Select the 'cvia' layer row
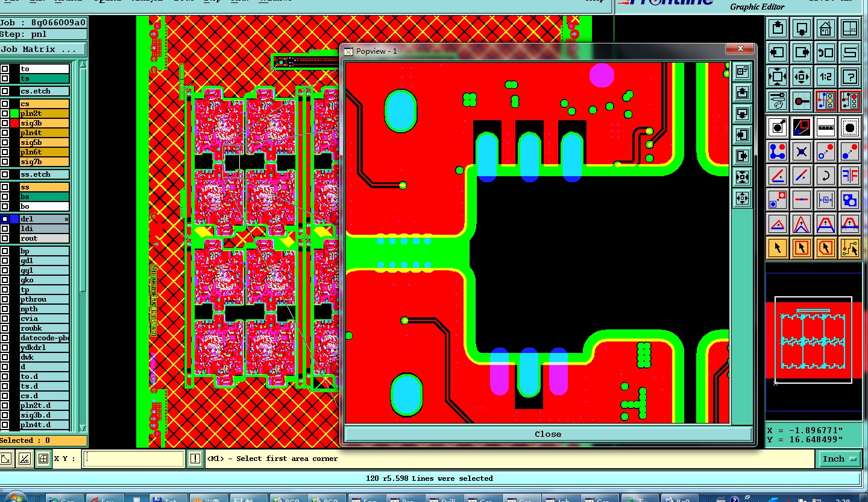 [x=44, y=319]
